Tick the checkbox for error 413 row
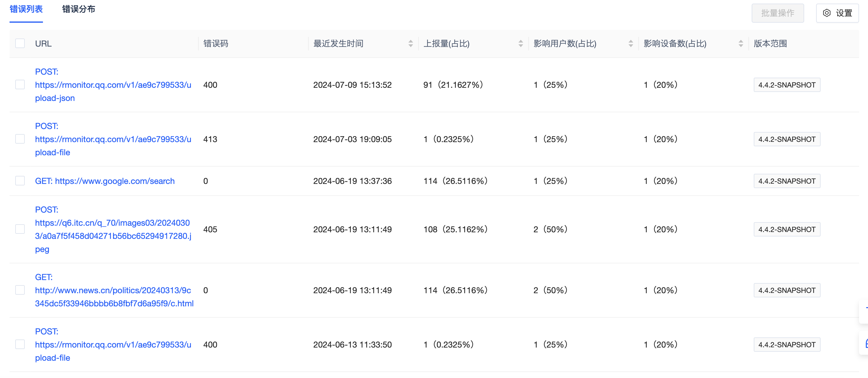The width and height of the screenshot is (868, 378). tap(20, 139)
